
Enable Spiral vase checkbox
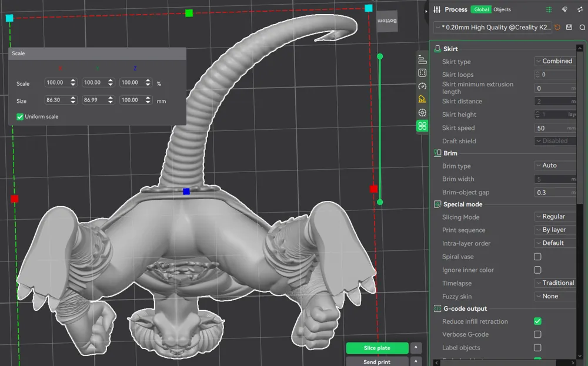(x=537, y=257)
